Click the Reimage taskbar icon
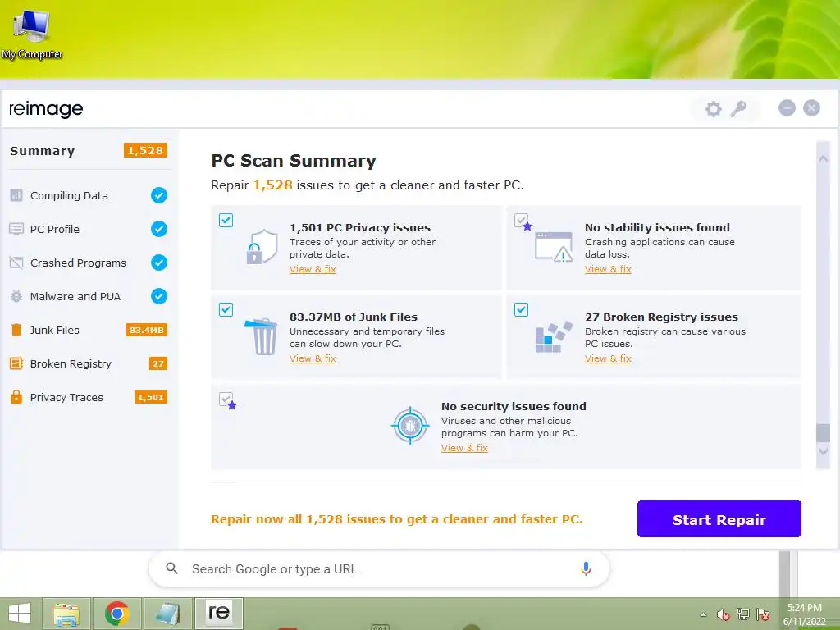This screenshot has height=630, width=840. click(218, 613)
